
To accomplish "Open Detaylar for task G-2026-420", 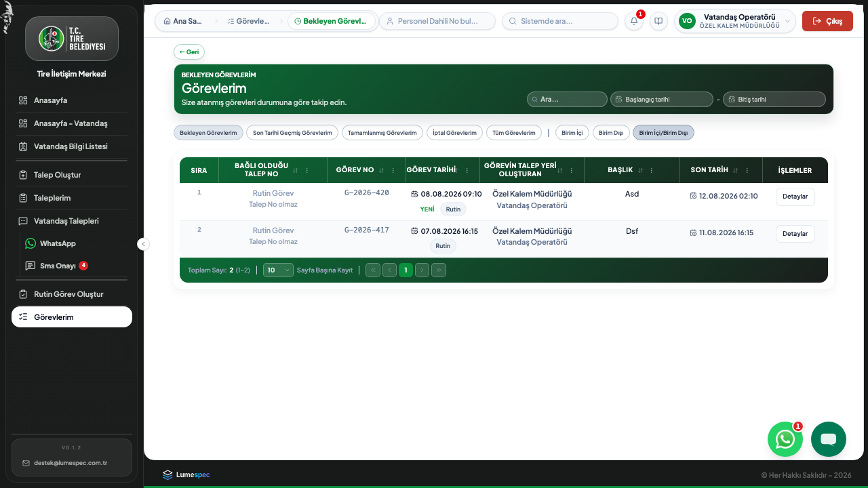I will coord(795,197).
